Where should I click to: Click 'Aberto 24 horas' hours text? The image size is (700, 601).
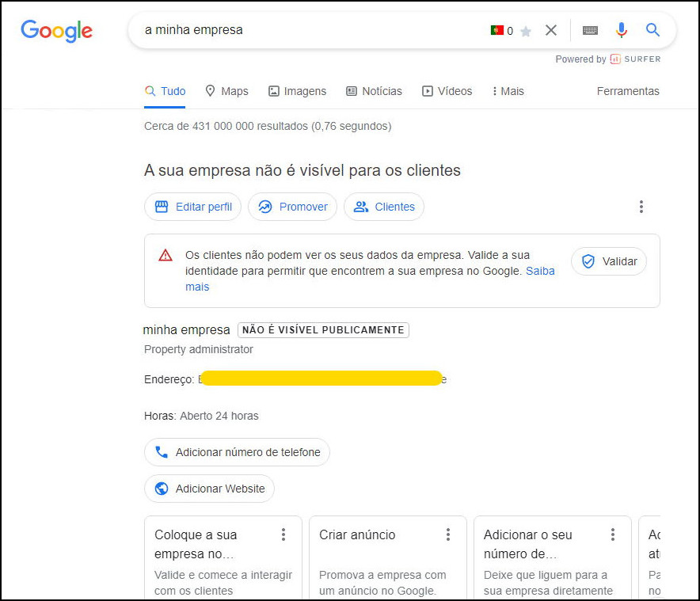[219, 416]
